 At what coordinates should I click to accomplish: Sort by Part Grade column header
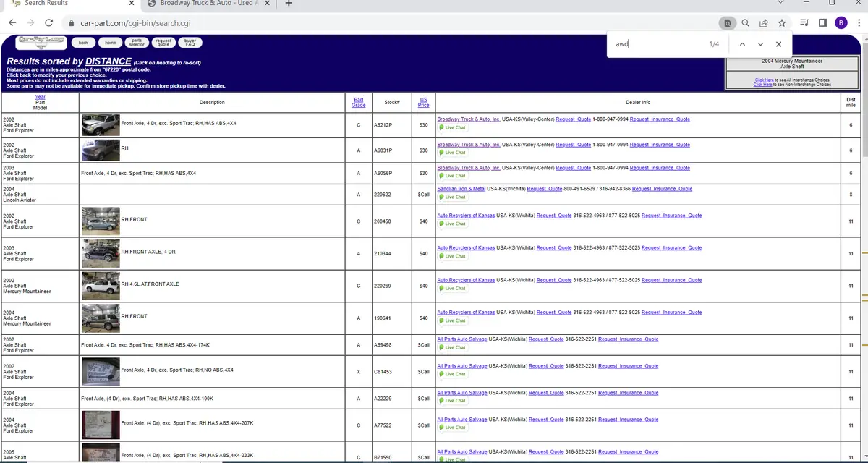(359, 102)
